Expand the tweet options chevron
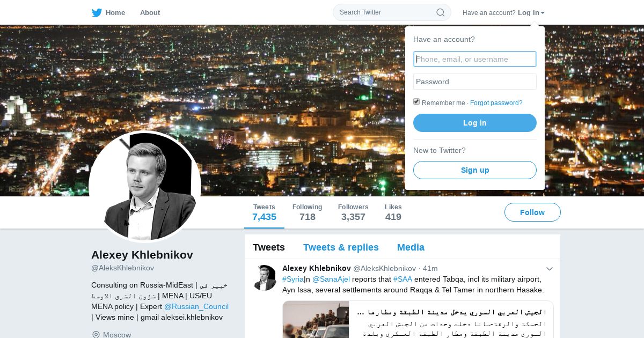644x338 pixels. pyautogui.click(x=550, y=268)
